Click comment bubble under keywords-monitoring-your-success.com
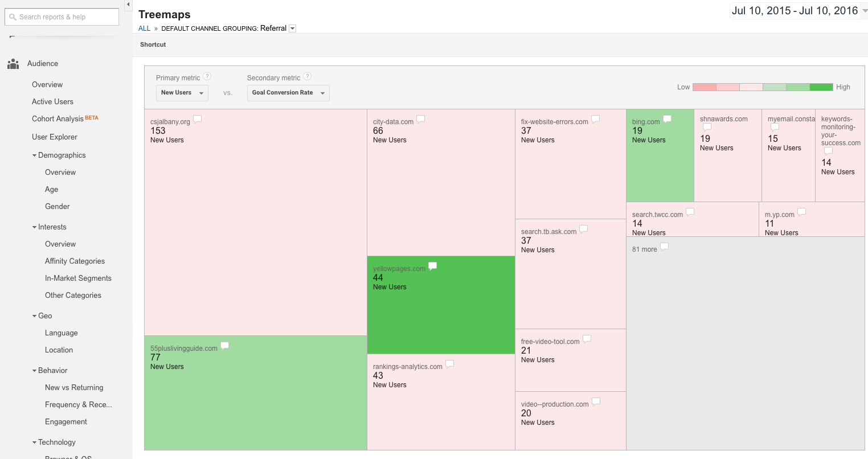868x459 pixels. pos(828,151)
